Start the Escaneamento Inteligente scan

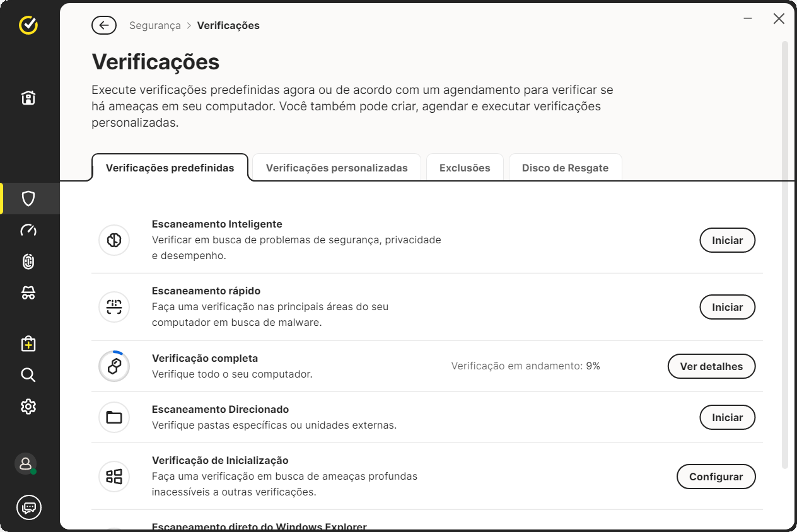pos(727,240)
